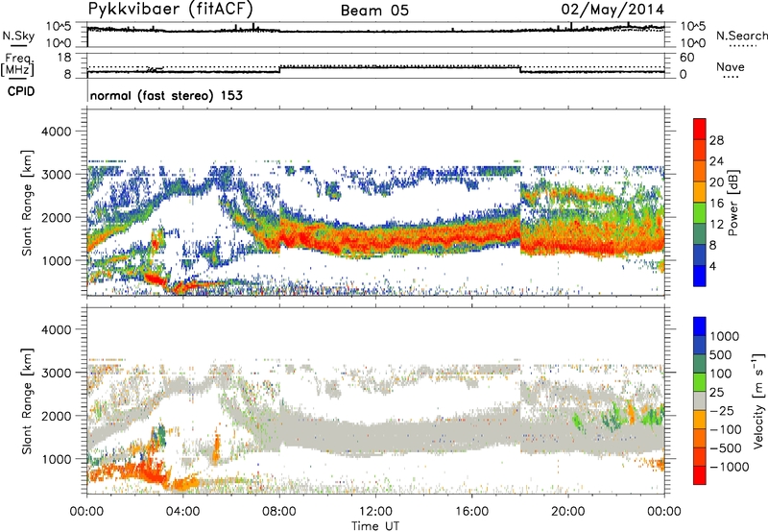
Task: Click the right frequency-panel axis value '60'
Action: (686, 58)
